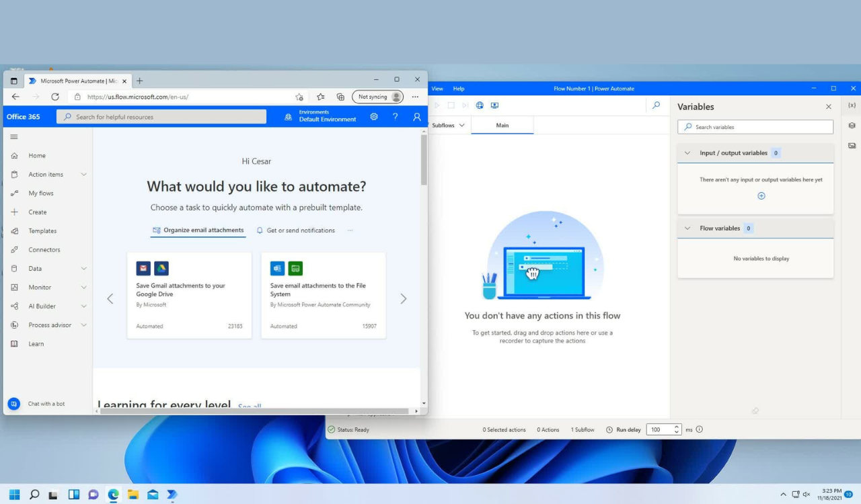Screen dimensions: 861x504
Task: Open File Explorer from the taskbar
Action: (x=133, y=495)
